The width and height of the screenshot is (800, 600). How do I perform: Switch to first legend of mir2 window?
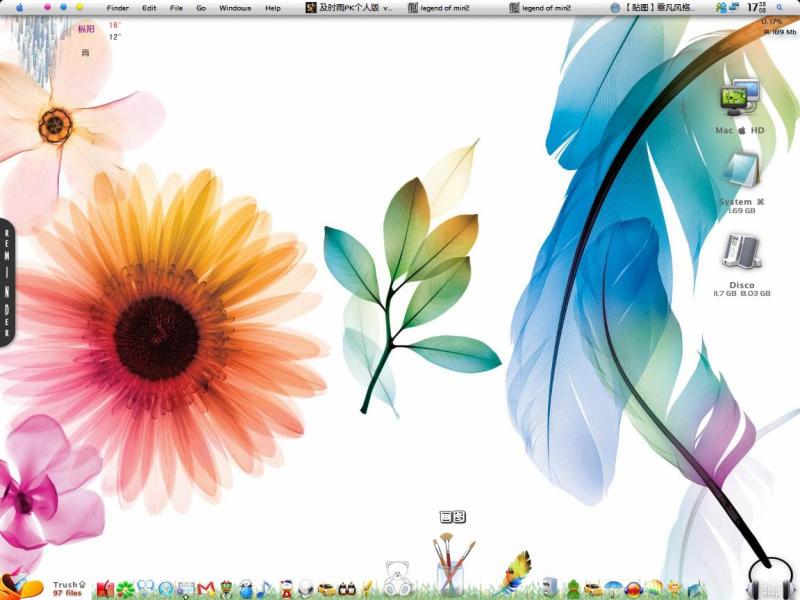pos(444,8)
